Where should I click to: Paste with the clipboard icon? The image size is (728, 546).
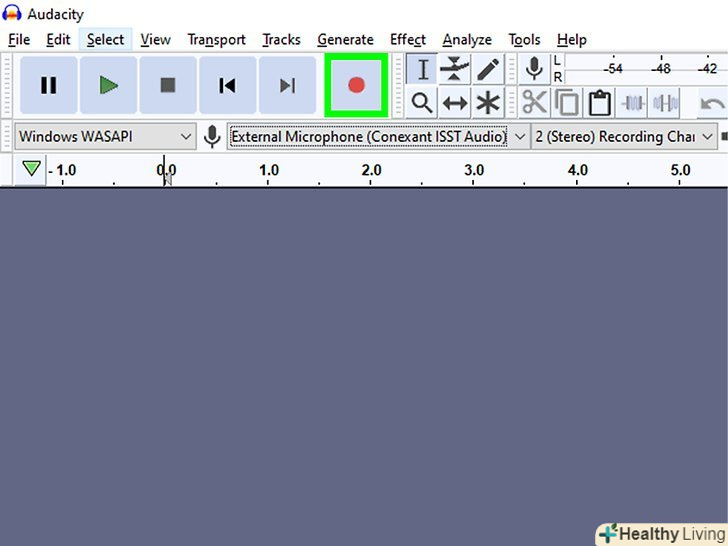pyautogui.click(x=599, y=102)
